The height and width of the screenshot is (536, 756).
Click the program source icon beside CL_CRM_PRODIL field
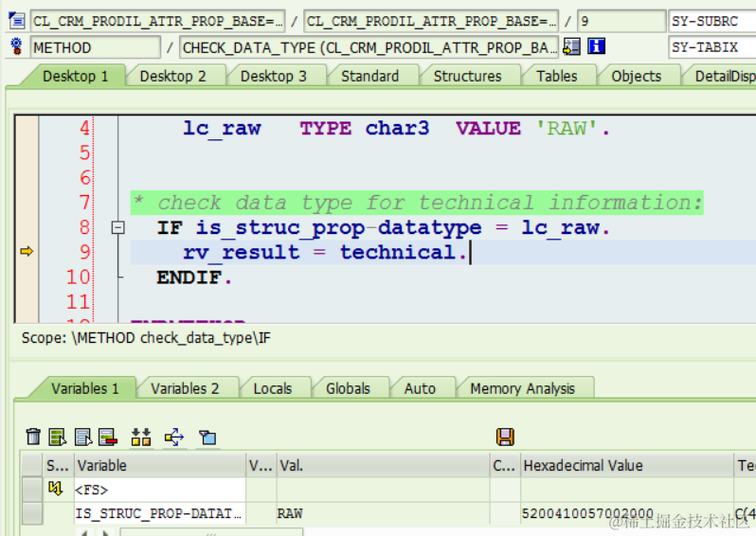point(16,21)
